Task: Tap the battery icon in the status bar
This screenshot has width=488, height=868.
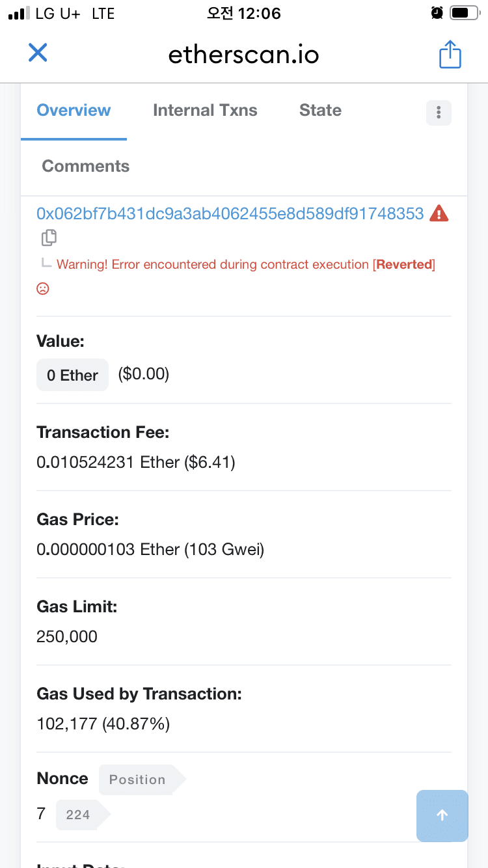Action: click(x=464, y=13)
